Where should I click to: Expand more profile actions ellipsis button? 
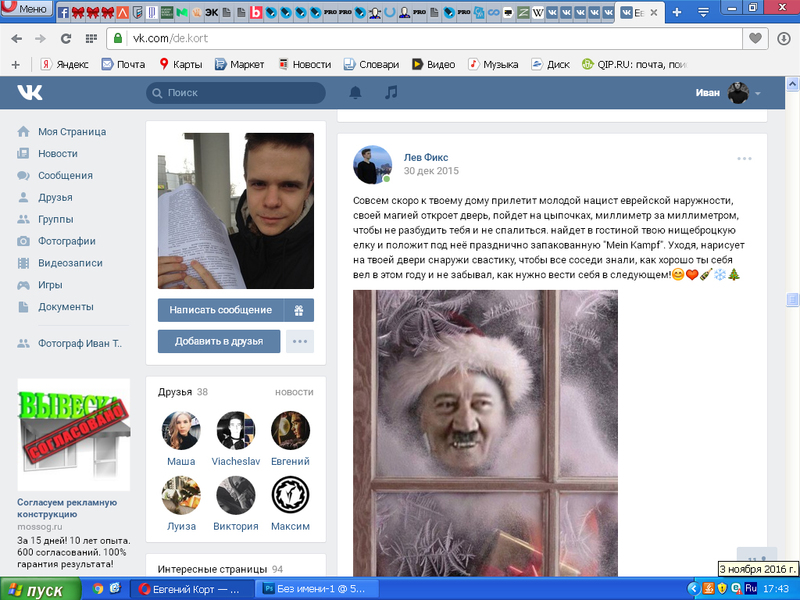click(299, 341)
